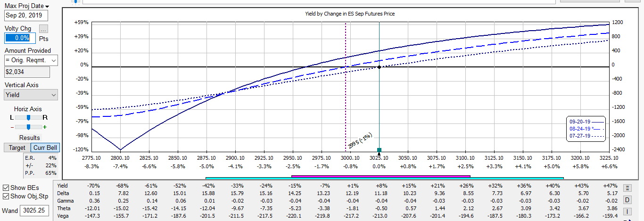Viewport: 644px width, 221px height.
Task: Click the 2800.10 x-axis price label
Action: [120, 158]
